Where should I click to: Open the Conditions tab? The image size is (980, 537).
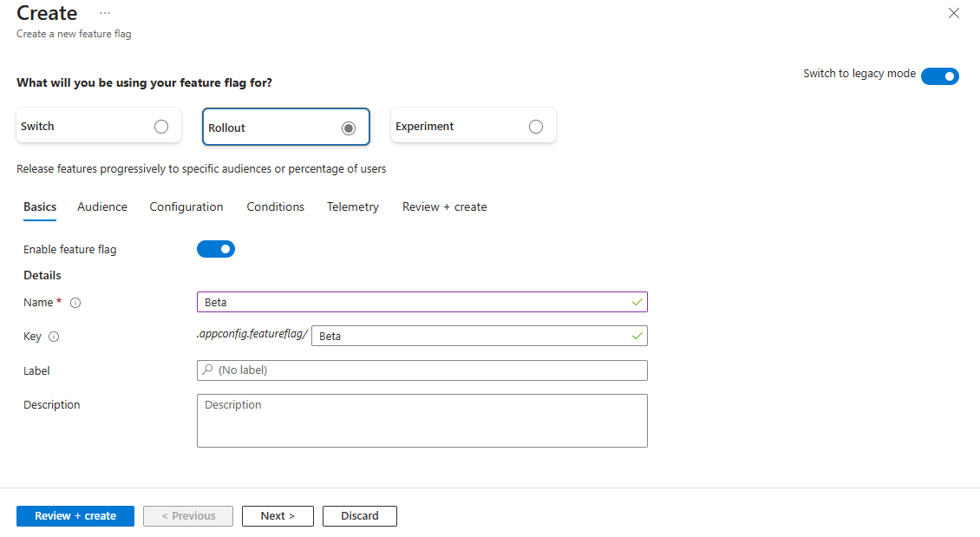pyautogui.click(x=275, y=206)
